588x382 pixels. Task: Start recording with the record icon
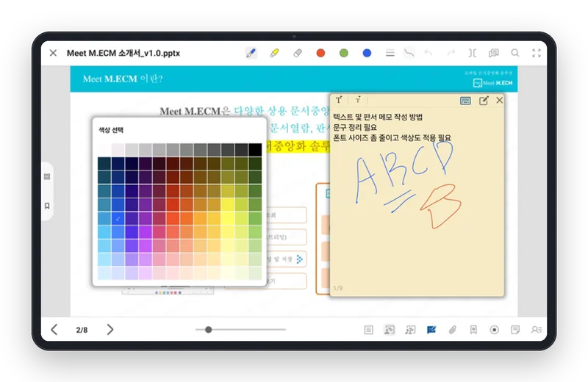(x=495, y=330)
